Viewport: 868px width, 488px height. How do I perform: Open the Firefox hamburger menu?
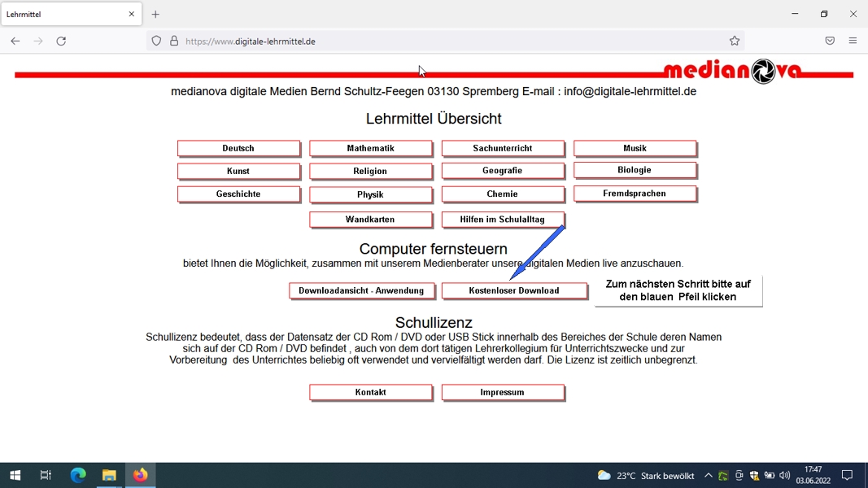click(853, 41)
